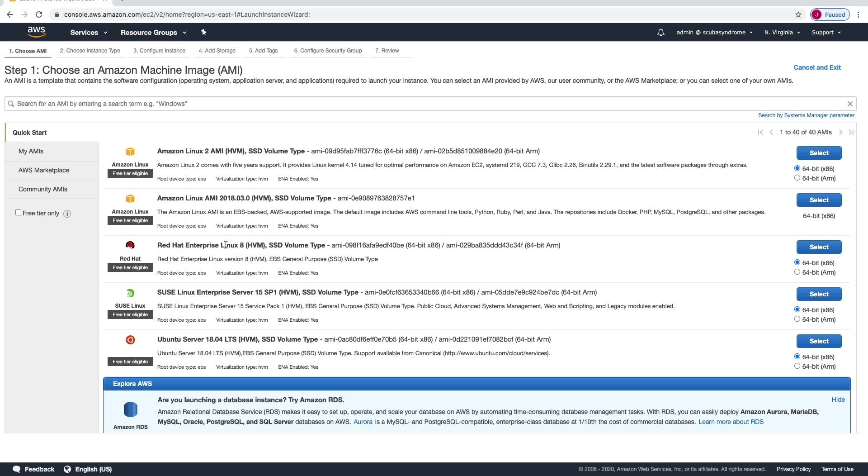The width and height of the screenshot is (868, 476).
Task: Open admin @ scubasyndrome account menu
Action: (x=714, y=33)
